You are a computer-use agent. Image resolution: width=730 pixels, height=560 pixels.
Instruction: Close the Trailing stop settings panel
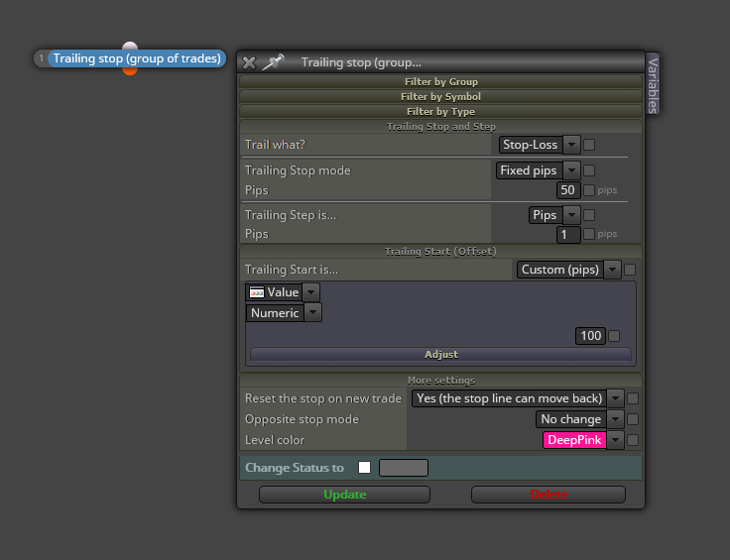point(249,62)
